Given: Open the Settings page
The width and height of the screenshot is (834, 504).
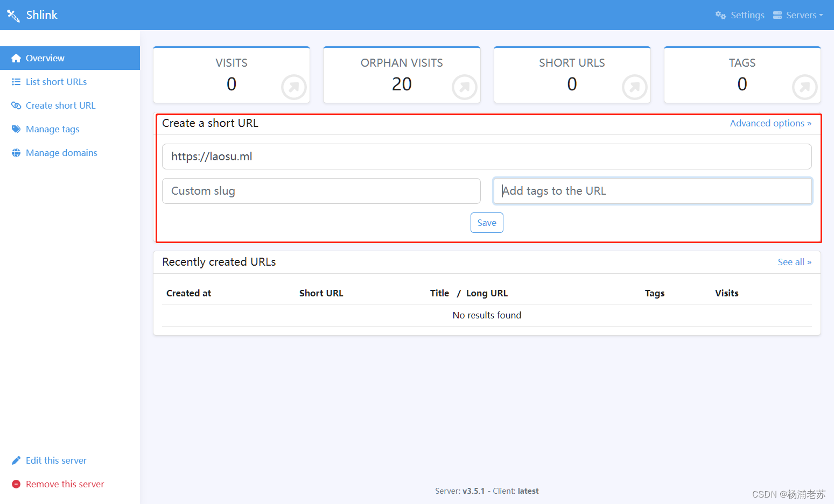Looking at the screenshot, I should (x=747, y=15).
